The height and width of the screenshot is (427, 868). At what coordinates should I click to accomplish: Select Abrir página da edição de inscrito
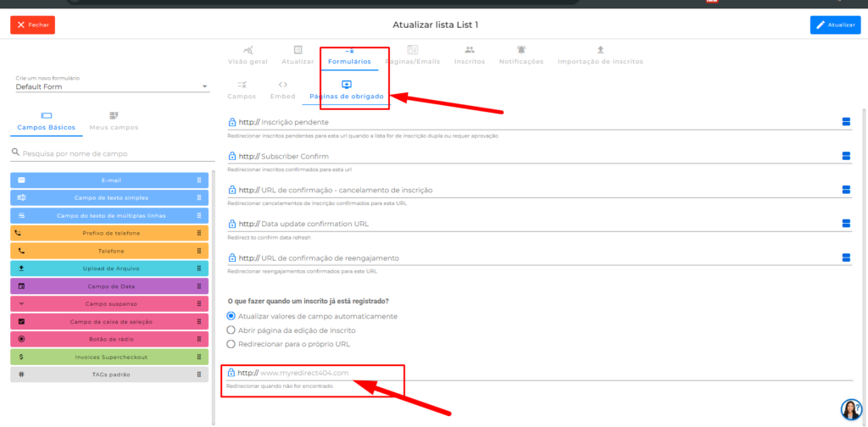click(231, 330)
